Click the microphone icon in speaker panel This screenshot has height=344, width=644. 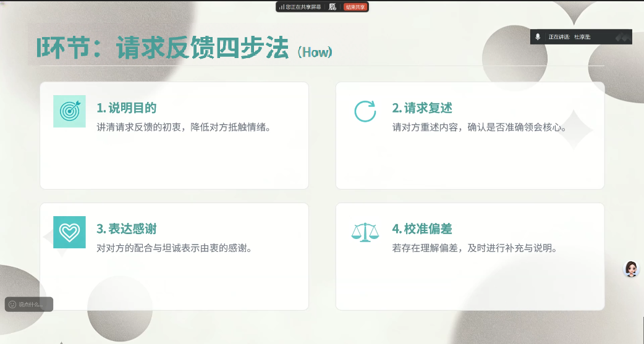538,37
